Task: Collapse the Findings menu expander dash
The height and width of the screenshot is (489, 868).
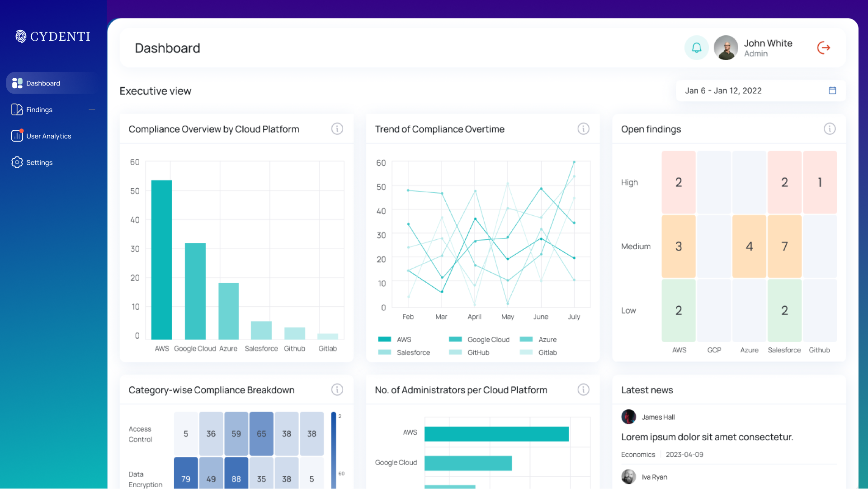Action: [92, 109]
